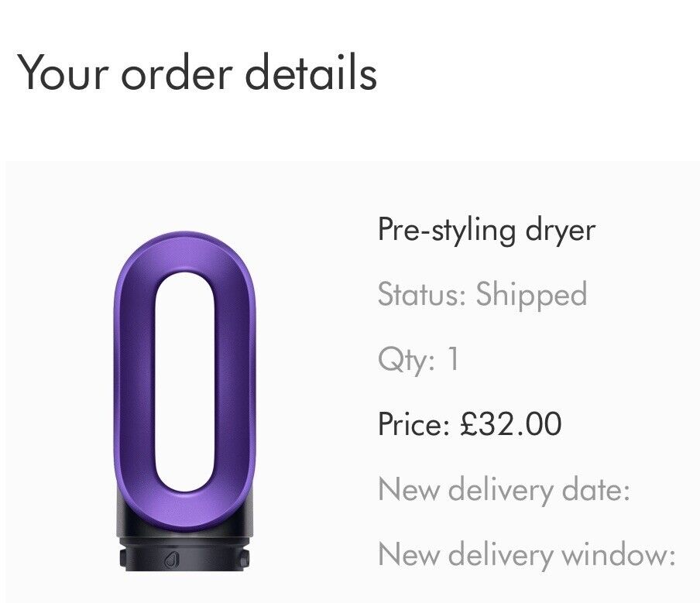The image size is (700, 603).
Task: Click the New delivery window label
Action: tap(527, 554)
